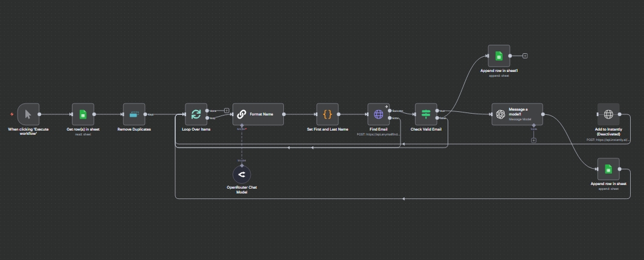The width and height of the screenshot is (644, 260).
Task: Open the 'Append row in sheet1' node
Action: point(499,56)
